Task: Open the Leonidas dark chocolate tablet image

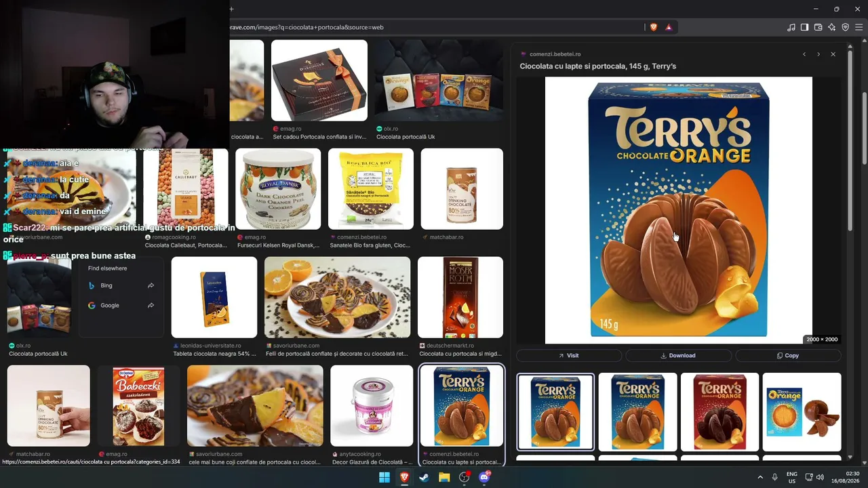Action: point(214,297)
